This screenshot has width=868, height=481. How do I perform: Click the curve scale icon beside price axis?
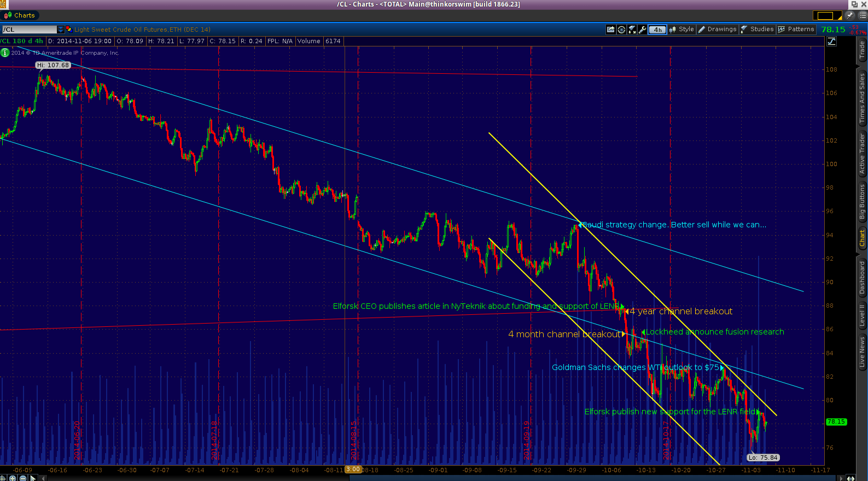click(x=831, y=42)
